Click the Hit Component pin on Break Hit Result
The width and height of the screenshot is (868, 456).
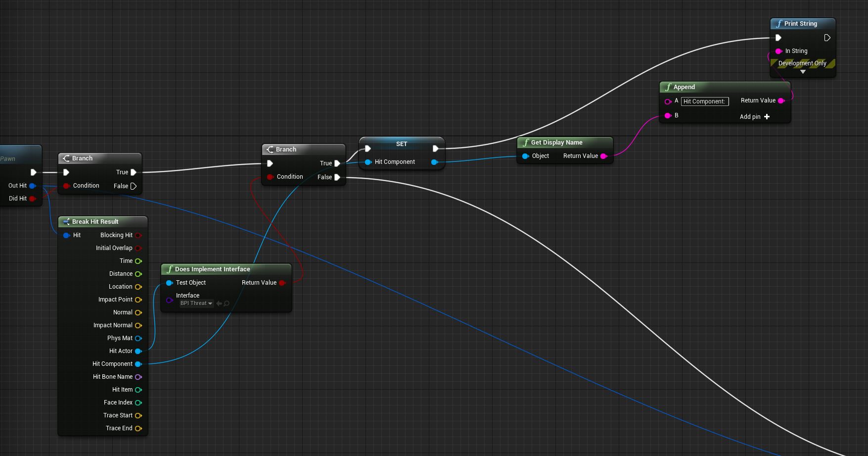click(138, 364)
